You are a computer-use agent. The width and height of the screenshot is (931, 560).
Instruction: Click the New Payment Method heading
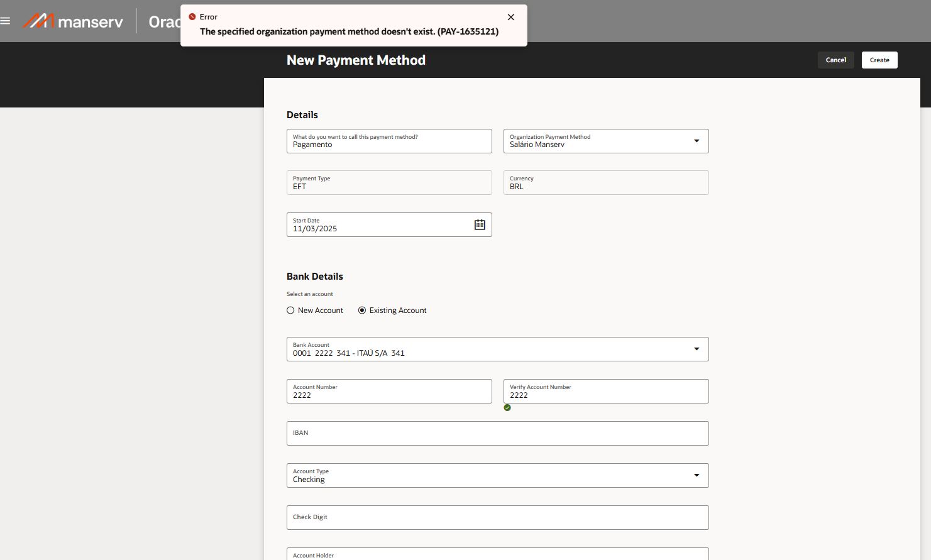click(356, 60)
